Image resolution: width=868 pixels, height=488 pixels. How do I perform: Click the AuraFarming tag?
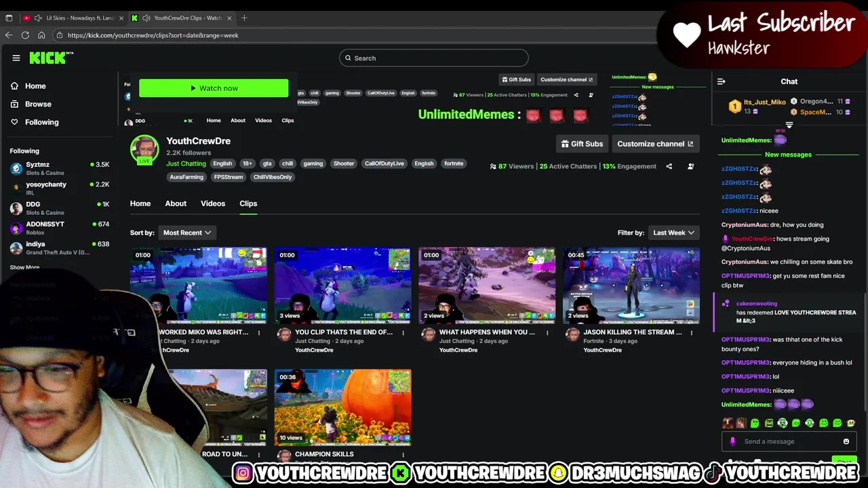point(186,177)
